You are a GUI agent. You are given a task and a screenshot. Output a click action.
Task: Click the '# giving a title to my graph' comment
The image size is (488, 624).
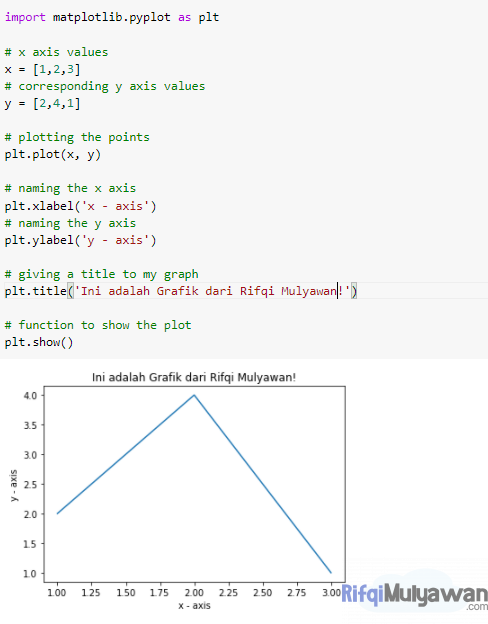101,274
